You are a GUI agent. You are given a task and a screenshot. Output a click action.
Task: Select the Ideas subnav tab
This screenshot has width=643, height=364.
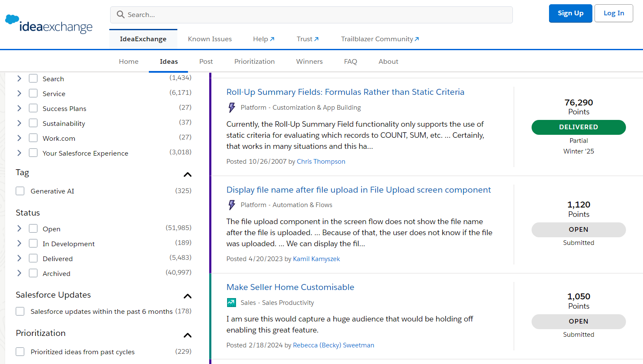(169, 62)
